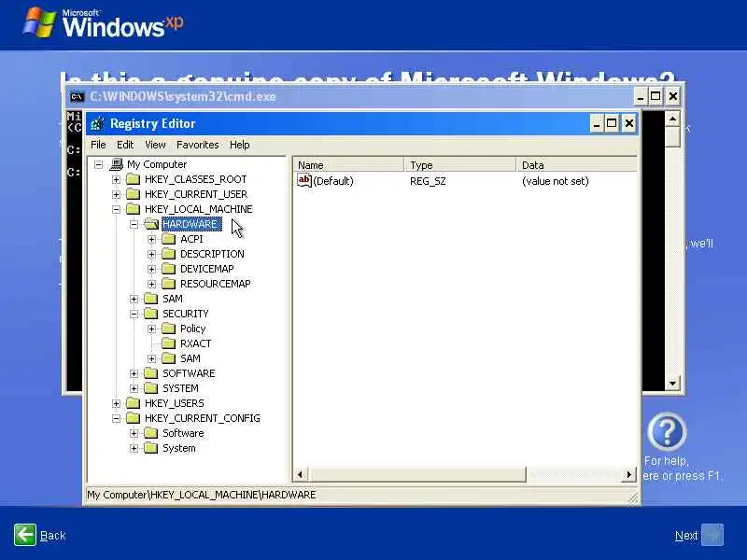Click the string value icon beside (Default)
747x560 pixels.
(304, 180)
